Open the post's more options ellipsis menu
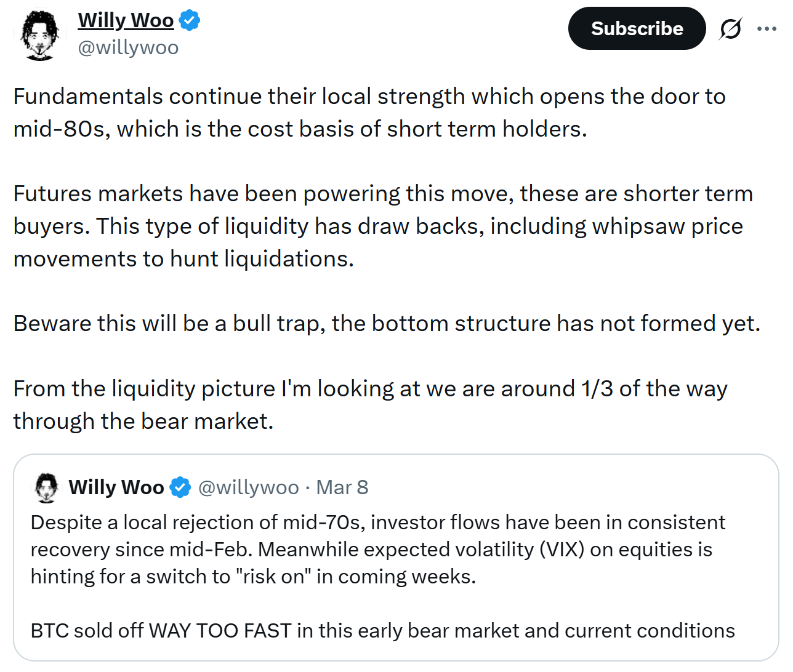The width and height of the screenshot is (793, 672). click(x=767, y=28)
